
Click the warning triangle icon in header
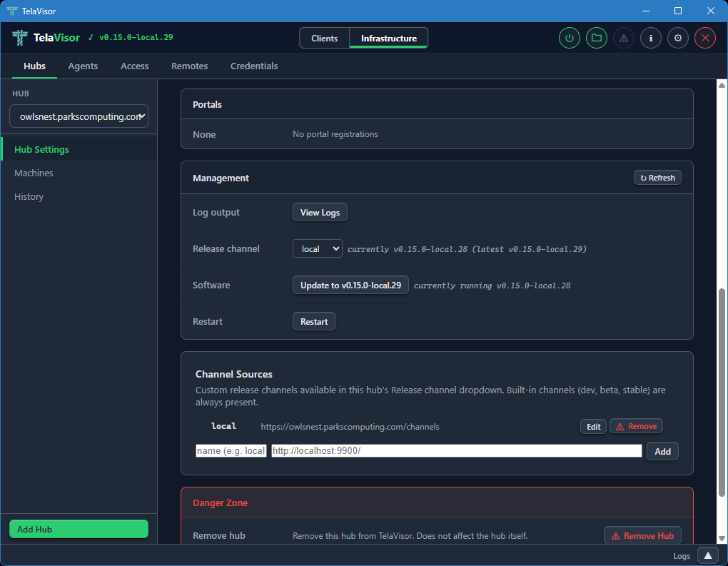click(624, 38)
